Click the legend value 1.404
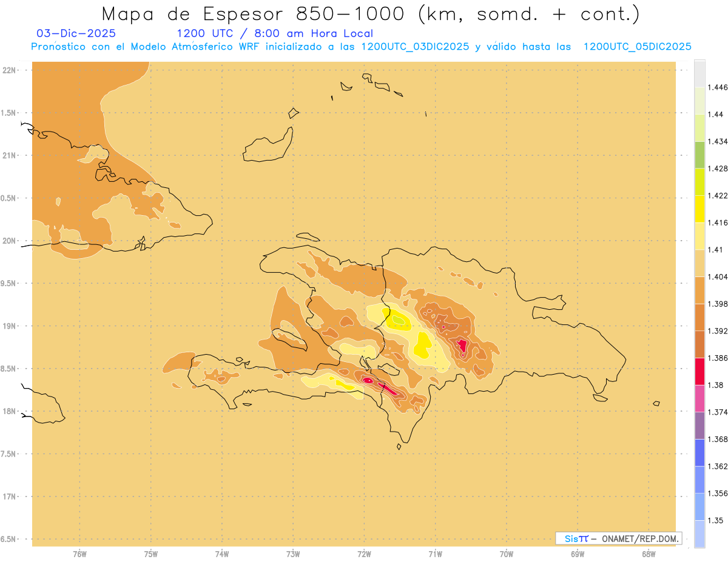Image resolution: width=728 pixels, height=562 pixels. (x=718, y=276)
